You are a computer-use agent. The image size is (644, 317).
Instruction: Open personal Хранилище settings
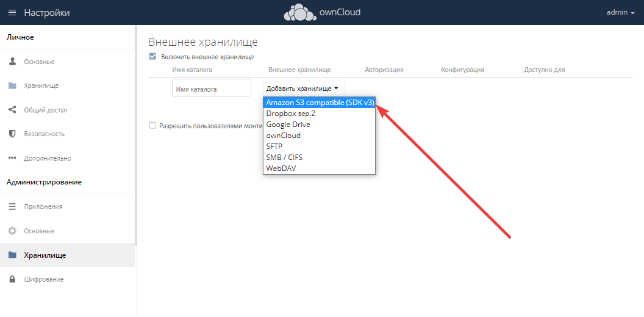pyautogui.click(x=67, y=86)
